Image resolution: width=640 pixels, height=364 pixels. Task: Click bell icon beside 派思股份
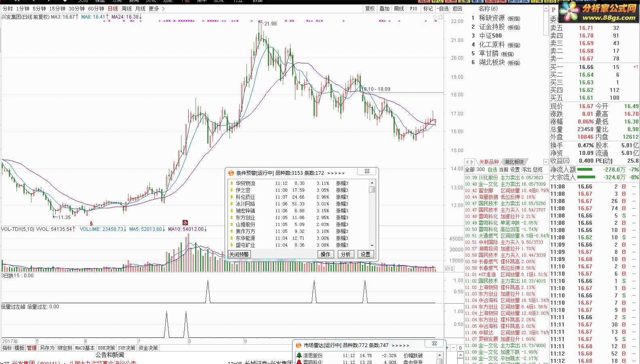click(299, 356)
